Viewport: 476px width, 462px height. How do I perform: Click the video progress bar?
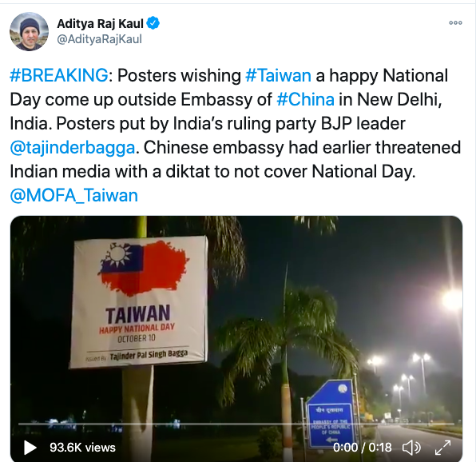pyautogui.click(x=236, y=424)
